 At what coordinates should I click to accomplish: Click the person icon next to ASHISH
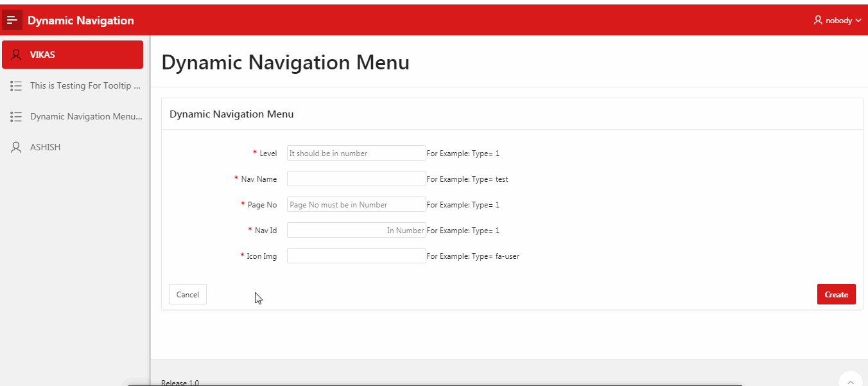click(x=15, y=147)
